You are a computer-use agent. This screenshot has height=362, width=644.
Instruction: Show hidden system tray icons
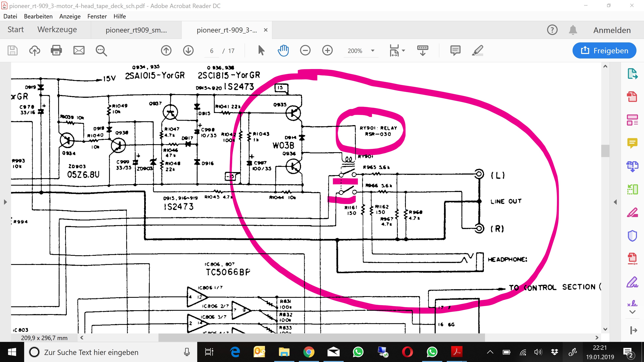click(490, 352)
